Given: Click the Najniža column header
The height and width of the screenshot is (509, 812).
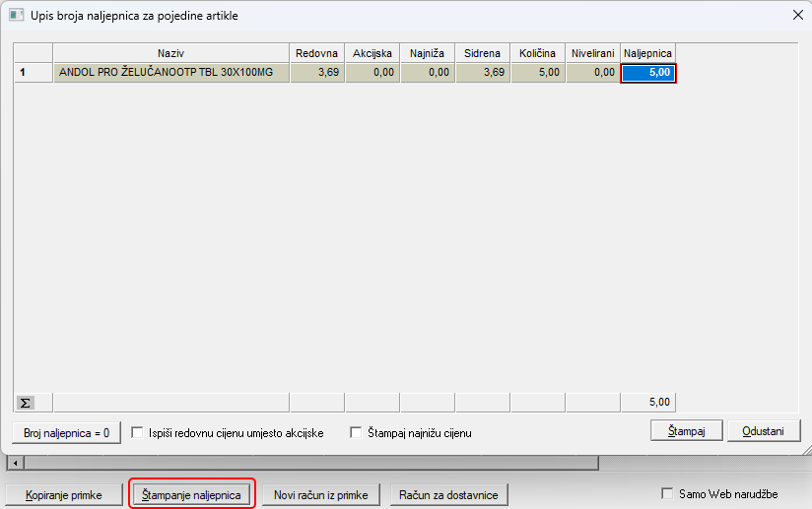Looking at the screenshot, I should click(x=428, y=53).
